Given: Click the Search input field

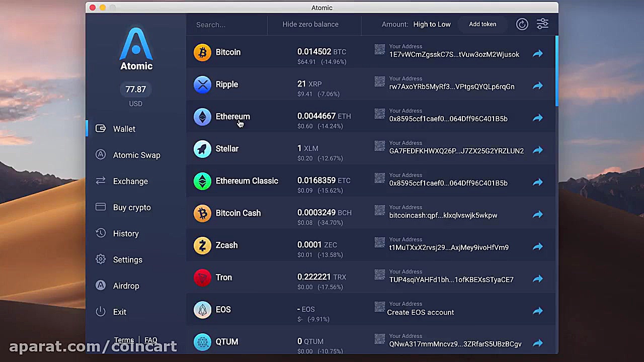Looking at the screenshot, I should 227,24.
